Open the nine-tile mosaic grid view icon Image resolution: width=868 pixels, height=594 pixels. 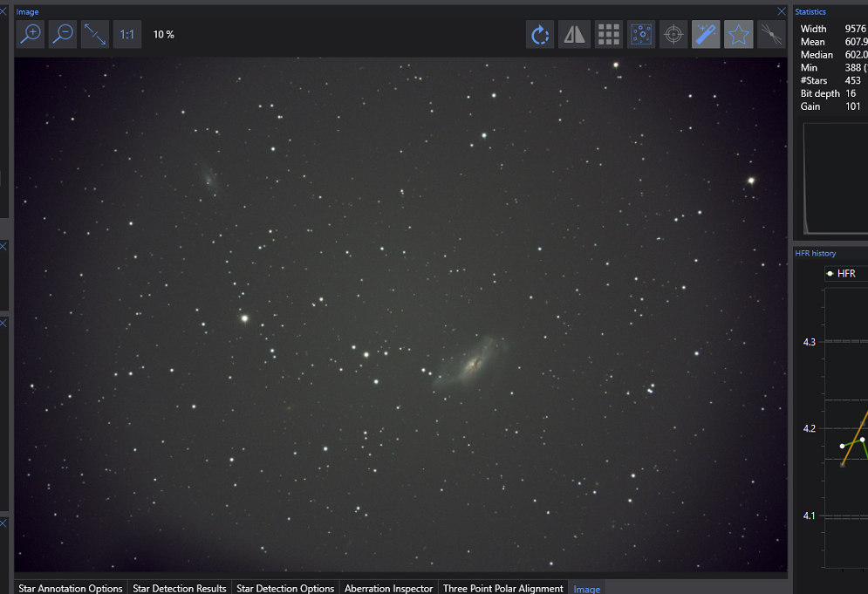608,34
